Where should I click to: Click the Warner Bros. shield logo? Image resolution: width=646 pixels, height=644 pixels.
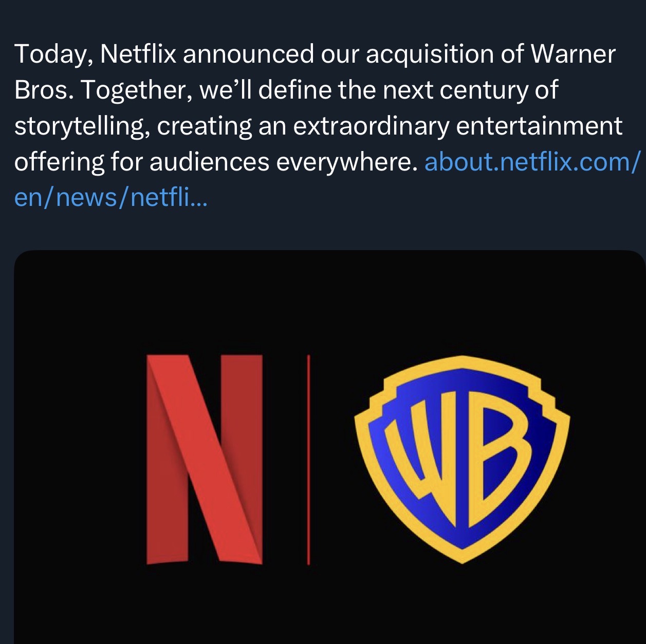click(x=462, y=459)
